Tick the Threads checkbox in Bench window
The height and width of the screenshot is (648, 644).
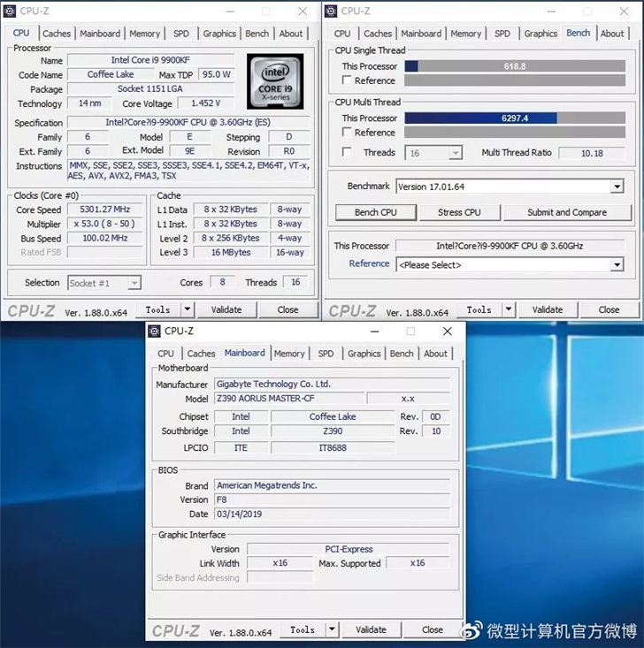(347, 152)
